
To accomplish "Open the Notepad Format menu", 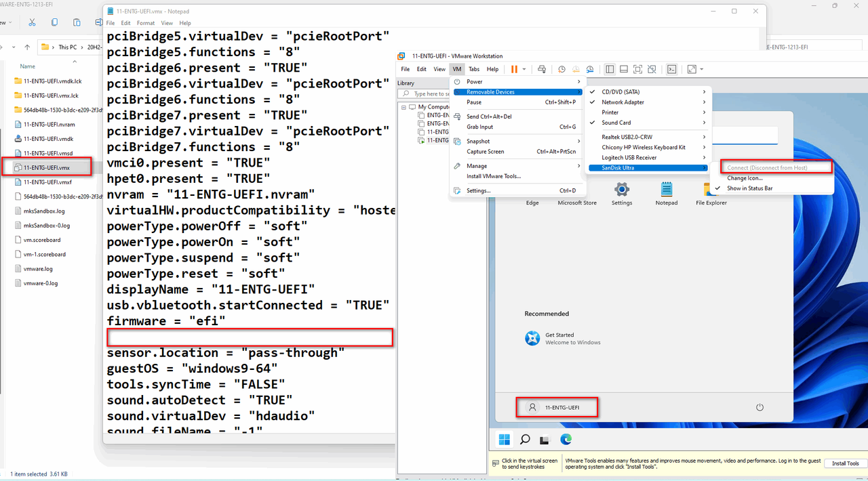I will 146,23.
